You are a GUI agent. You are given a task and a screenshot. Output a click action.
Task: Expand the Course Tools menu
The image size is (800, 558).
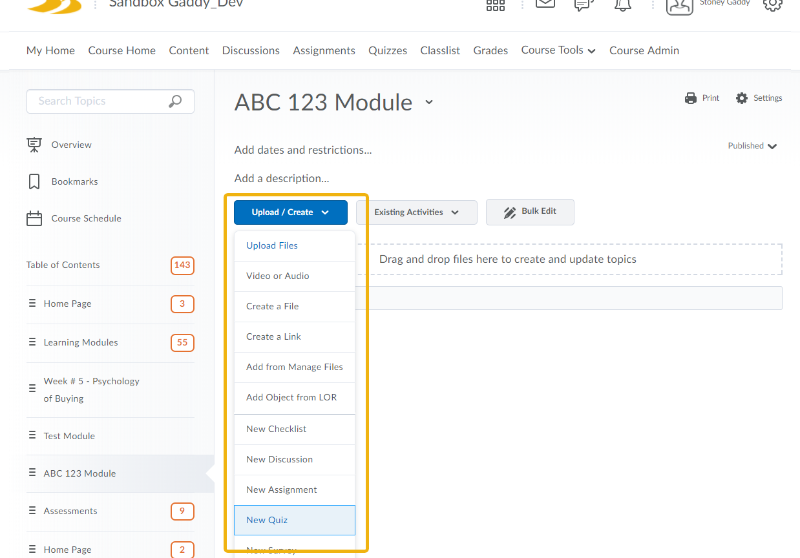tap(558, 50)
